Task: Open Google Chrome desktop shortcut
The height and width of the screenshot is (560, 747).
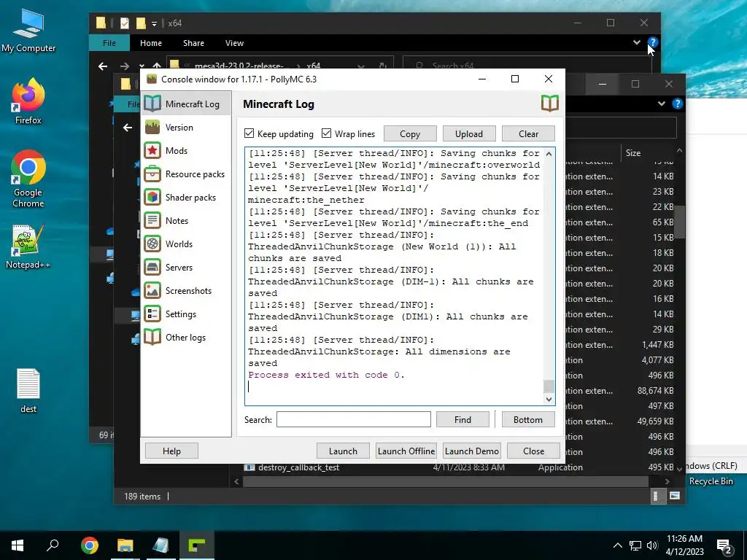Action: tap(28, 179)
